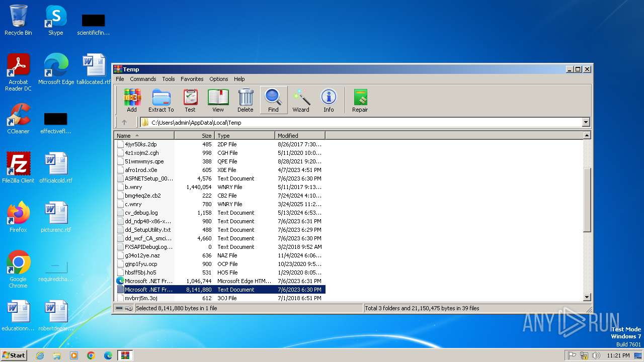Select FileZilla Client desktop icon

pos(18,168)
